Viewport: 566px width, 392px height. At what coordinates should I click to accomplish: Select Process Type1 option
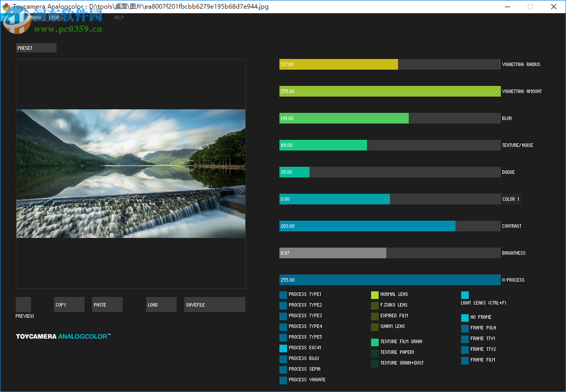284,294
